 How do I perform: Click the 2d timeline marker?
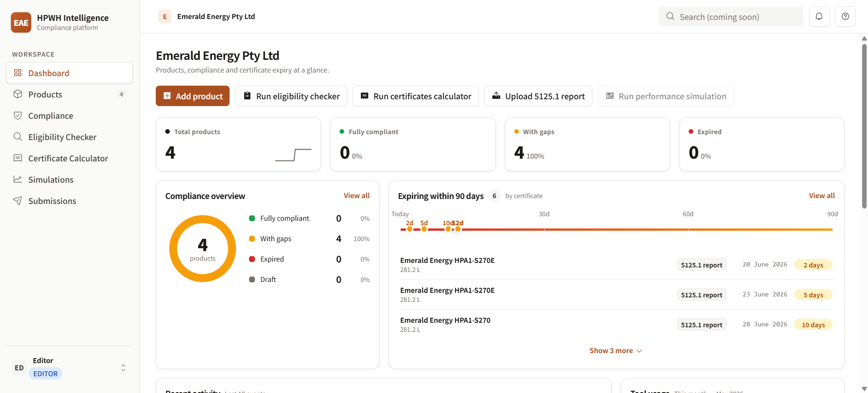point(409,229)
